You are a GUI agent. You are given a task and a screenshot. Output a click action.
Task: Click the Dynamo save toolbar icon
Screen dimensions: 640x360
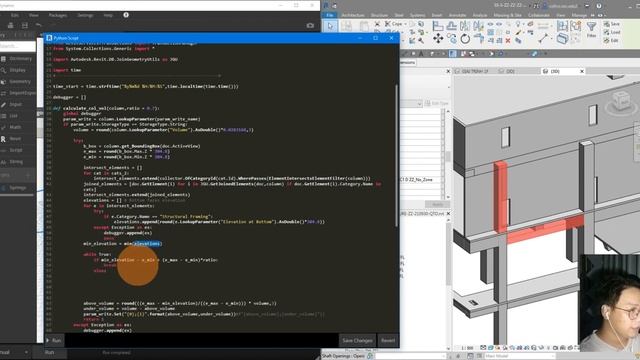pyautogui.click(x=24, y=25)
